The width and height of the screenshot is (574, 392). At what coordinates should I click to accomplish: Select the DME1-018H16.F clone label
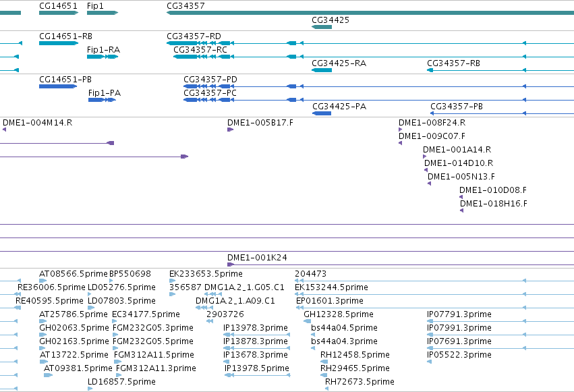(x=494, y=204)
